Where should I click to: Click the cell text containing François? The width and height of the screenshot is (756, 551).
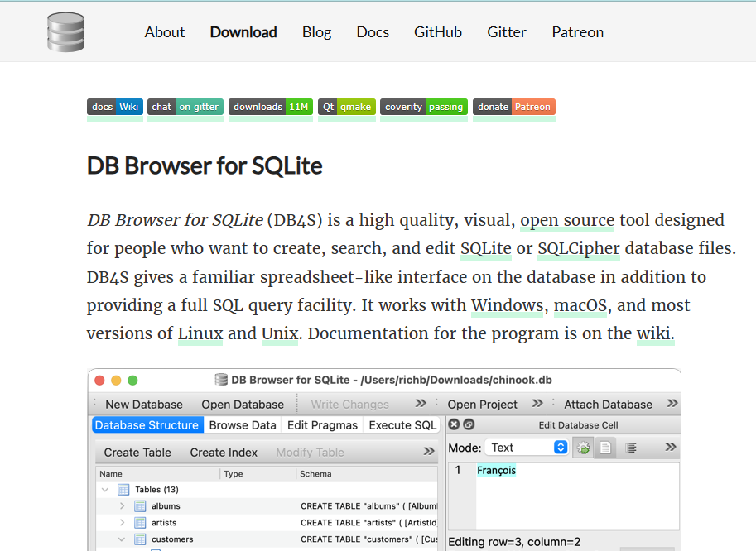(x=496, y=471)
